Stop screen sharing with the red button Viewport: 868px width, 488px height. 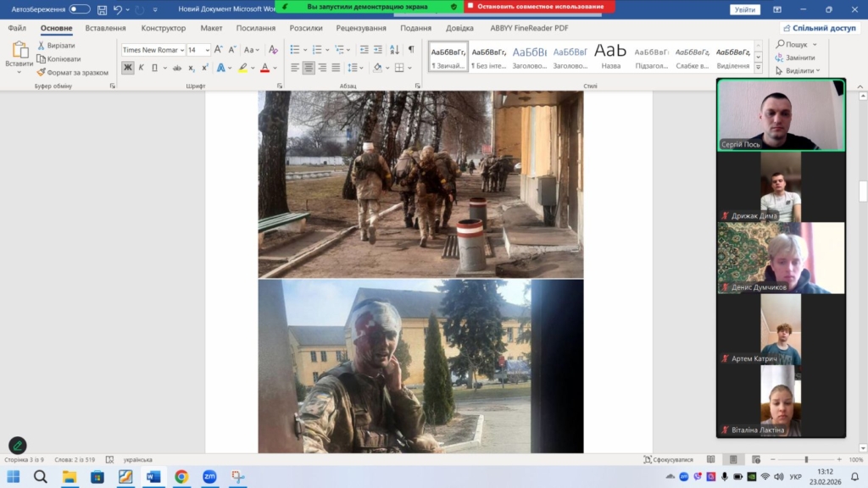pyautogui.click(x=539, y=7)
